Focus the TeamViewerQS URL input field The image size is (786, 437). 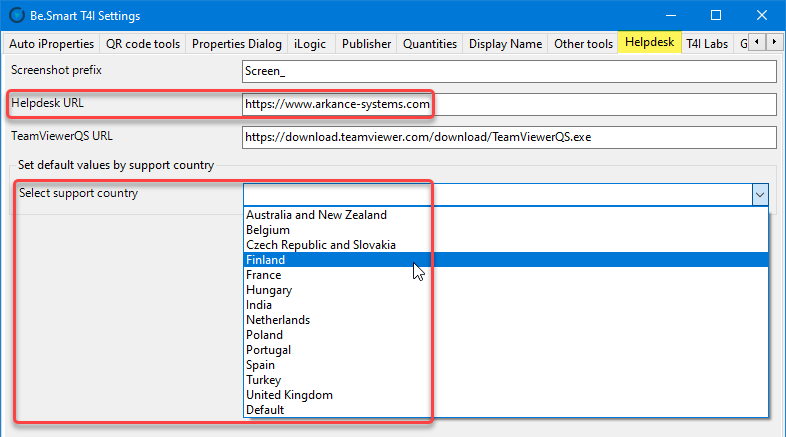[509, 137]
